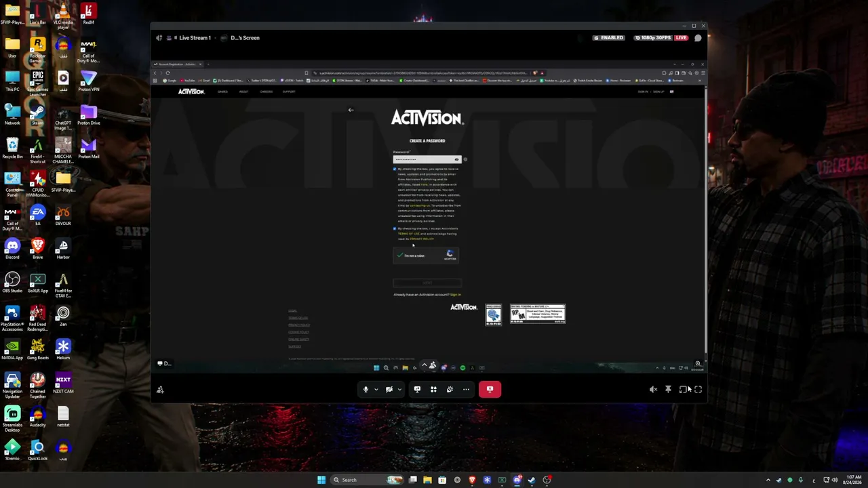Open the soundboard button
This screenshot has width=868, height=488.
pyautogui.click(x=450, y=390)
